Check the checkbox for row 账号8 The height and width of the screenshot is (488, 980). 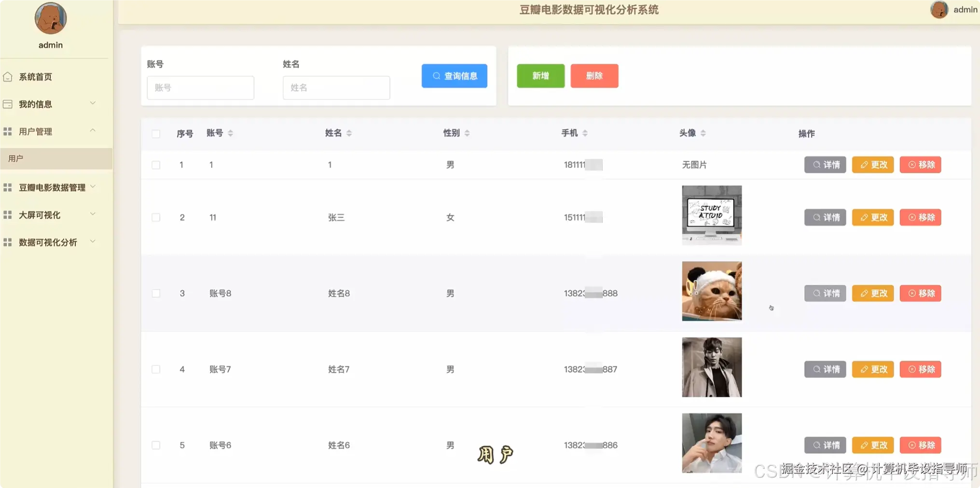156,293
